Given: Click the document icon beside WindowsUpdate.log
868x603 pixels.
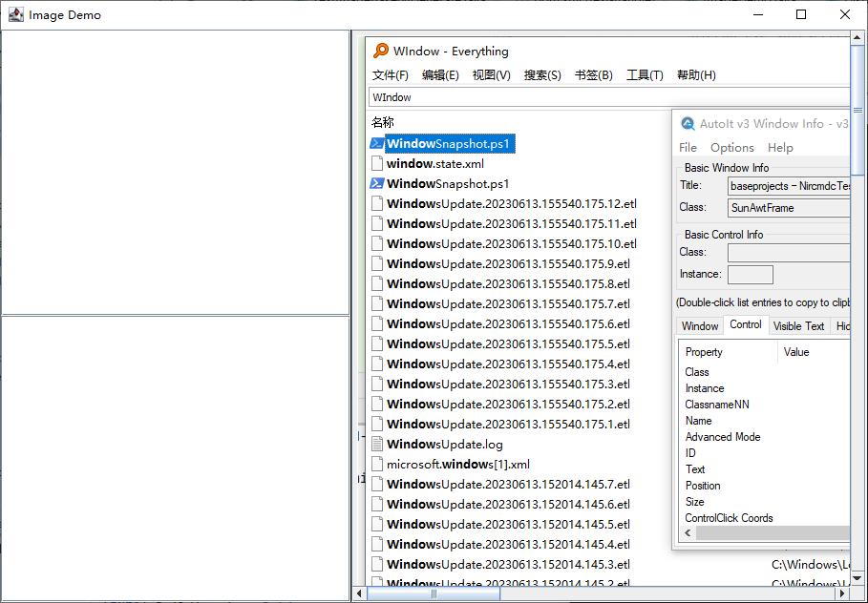Looking at the screenshot, I should (377, 444).
